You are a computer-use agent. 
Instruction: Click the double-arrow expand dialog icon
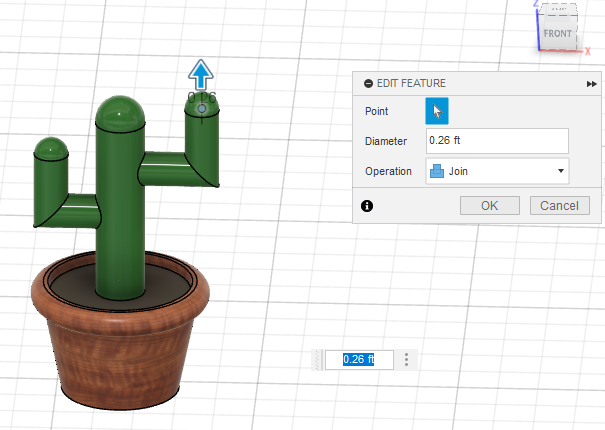click(591, 84)
